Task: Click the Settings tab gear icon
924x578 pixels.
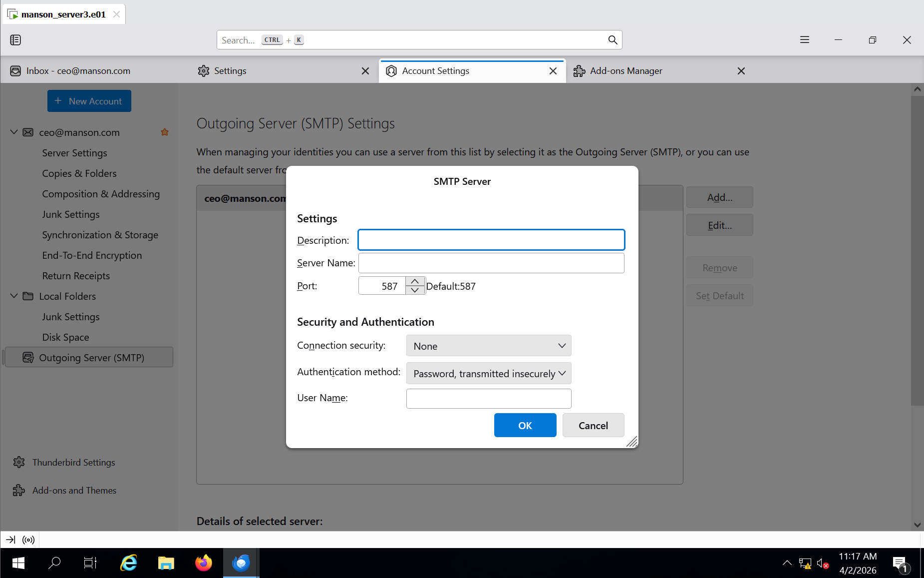Action: click(x=203, y=71)
